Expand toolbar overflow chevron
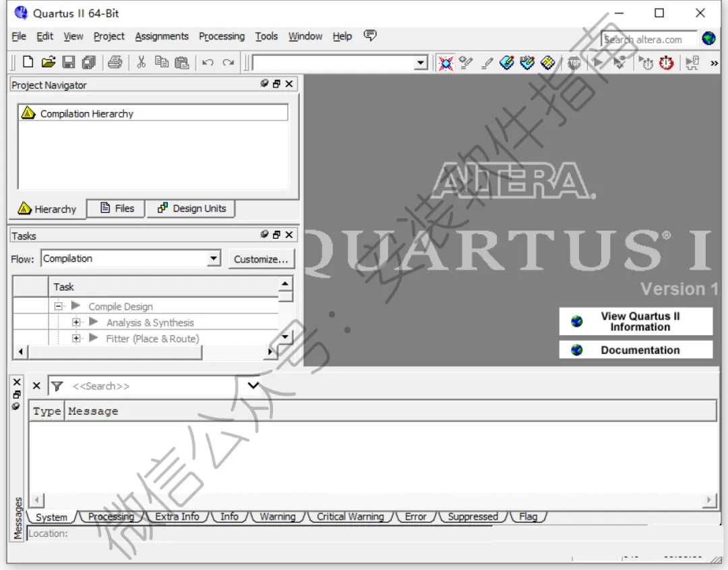This screenshot has width=728, height=570. (x=714, y=63)
